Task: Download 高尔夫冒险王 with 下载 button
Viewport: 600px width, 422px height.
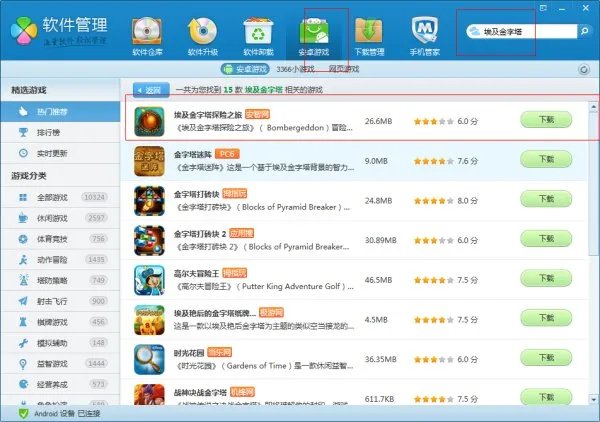Action: click(x=546, y=278)
